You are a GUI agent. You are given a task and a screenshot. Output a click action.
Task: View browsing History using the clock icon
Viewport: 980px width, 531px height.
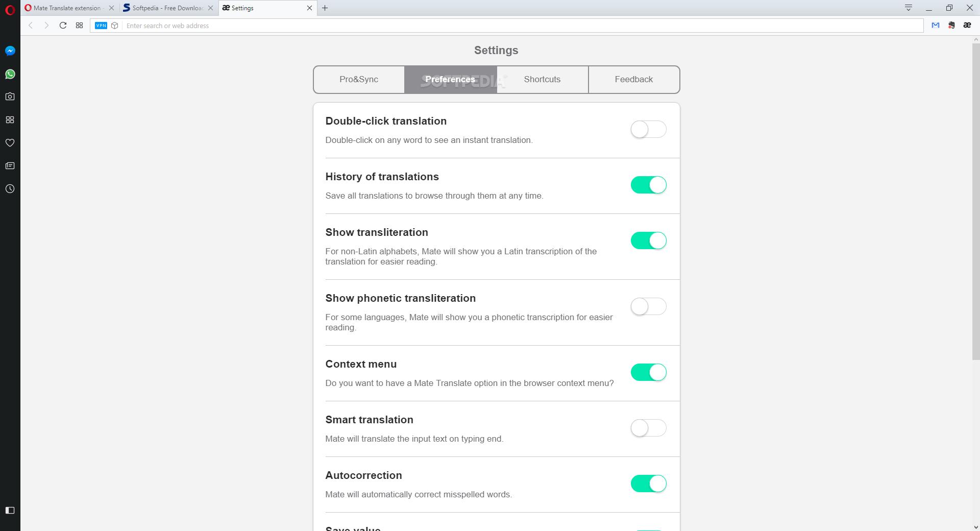tap(10, 188)
